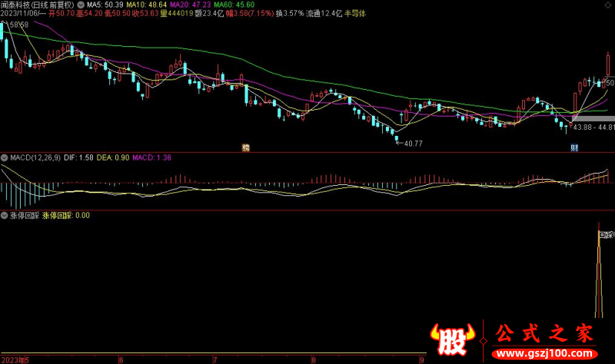Click the white 涨停回踩 indicator name
Viewport: 615px width, 364px height.
(25, 216)
